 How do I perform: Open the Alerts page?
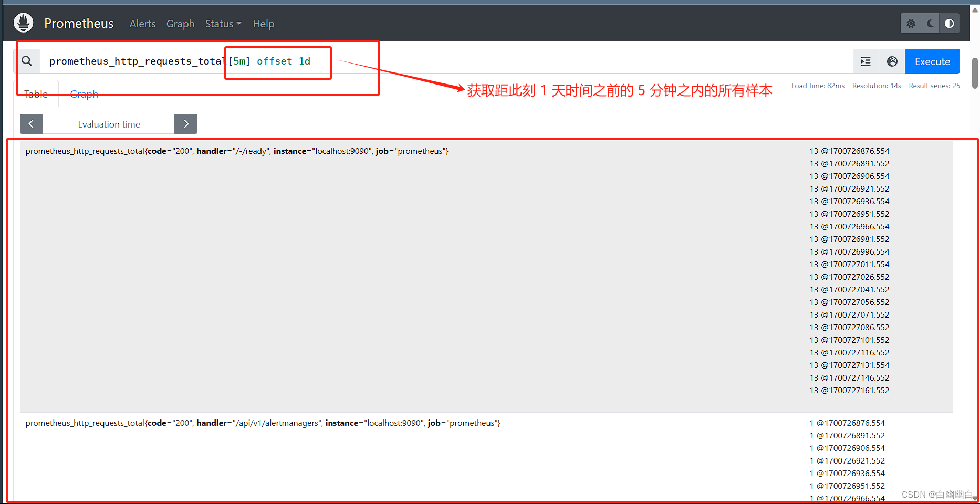[142, 24]
